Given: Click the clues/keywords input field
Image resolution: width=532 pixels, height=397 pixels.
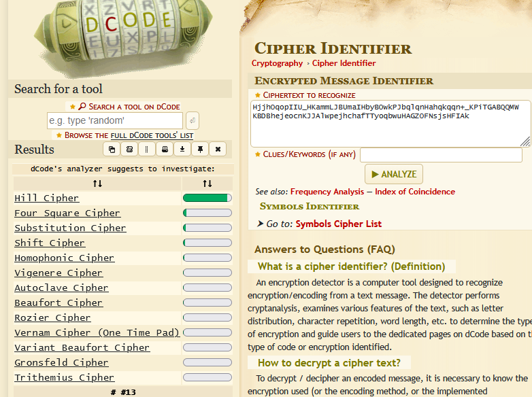Looking at the screenshot, I should 441,155.
